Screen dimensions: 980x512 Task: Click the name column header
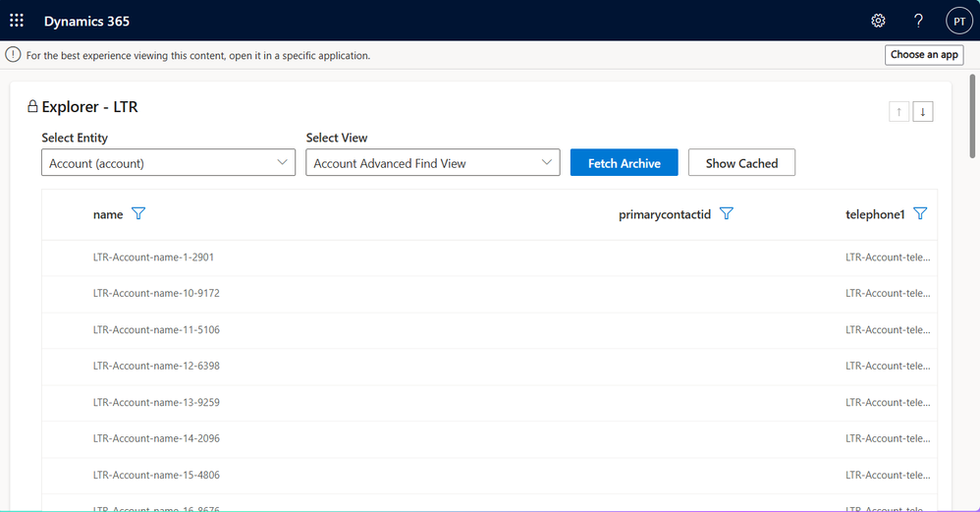[x=108, y=214]
